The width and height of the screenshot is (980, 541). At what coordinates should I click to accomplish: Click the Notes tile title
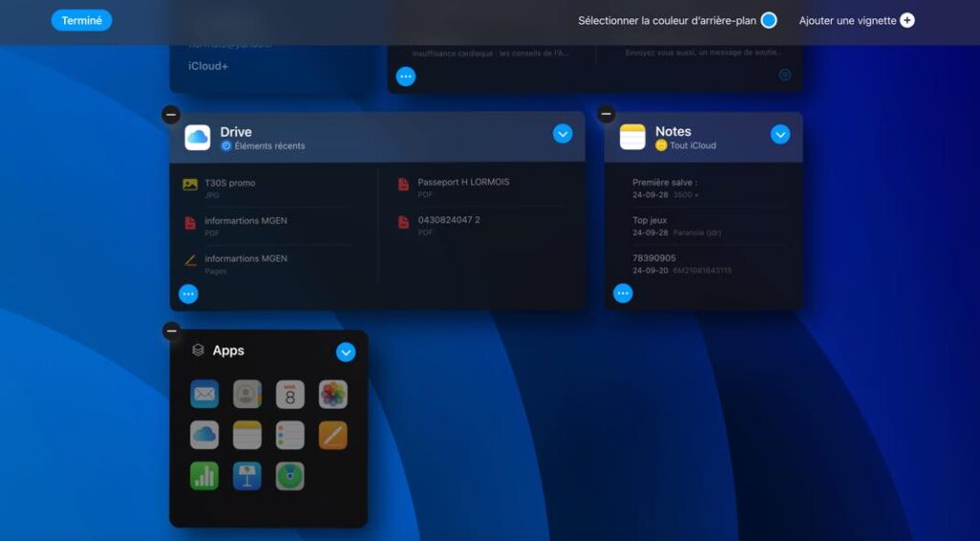coord(673,131)
